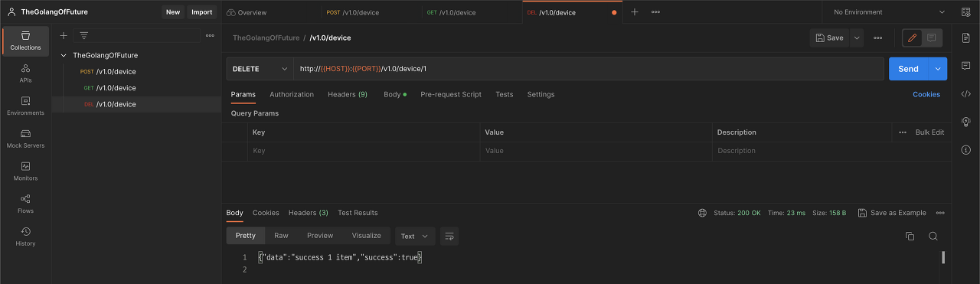Click the Save button

coord(830,38)
